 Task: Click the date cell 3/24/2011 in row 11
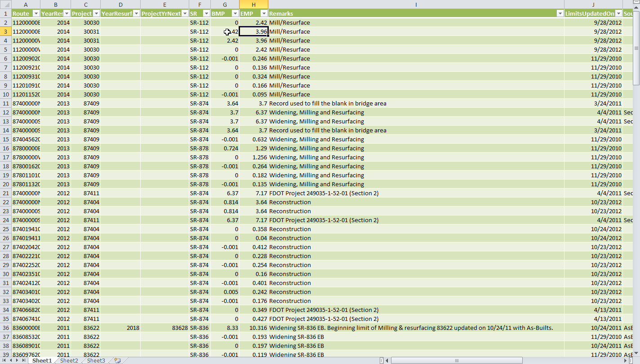coord(593,103)
